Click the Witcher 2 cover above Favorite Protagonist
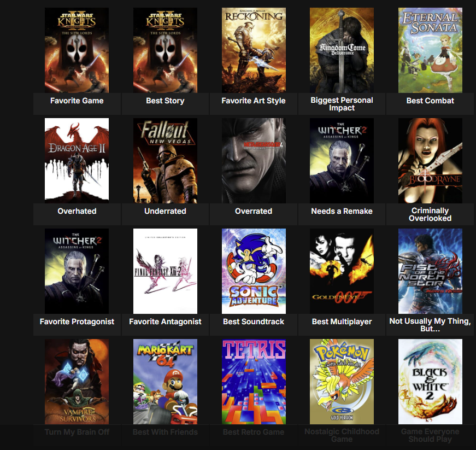The image size is (476, 450). (x=77, y=271)
